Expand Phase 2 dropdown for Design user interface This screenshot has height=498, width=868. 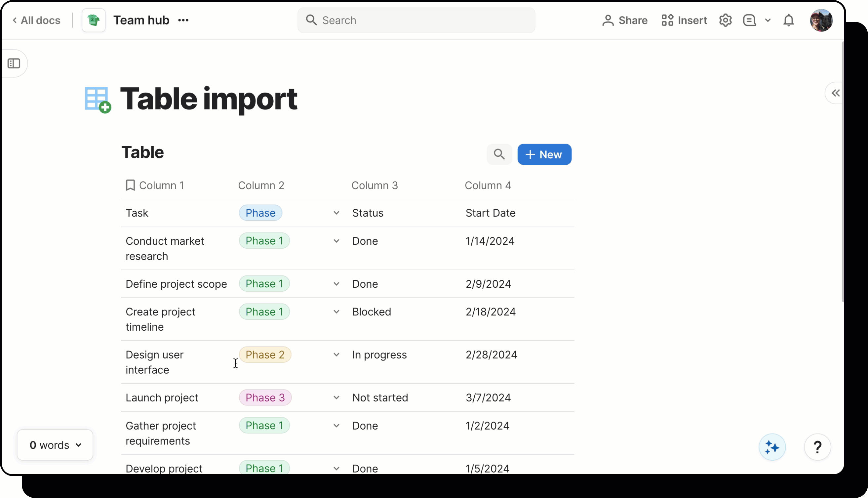click(x=336, y=355)
